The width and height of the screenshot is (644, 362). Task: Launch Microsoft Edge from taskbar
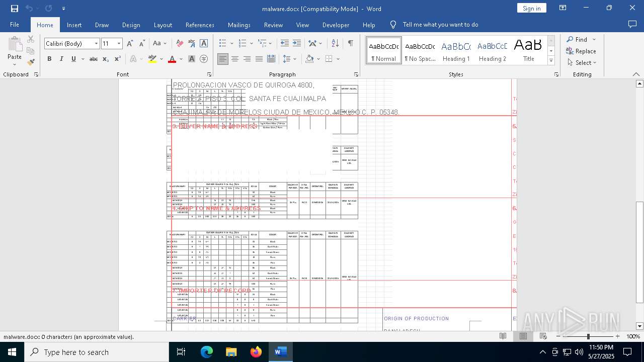(207, 352)
